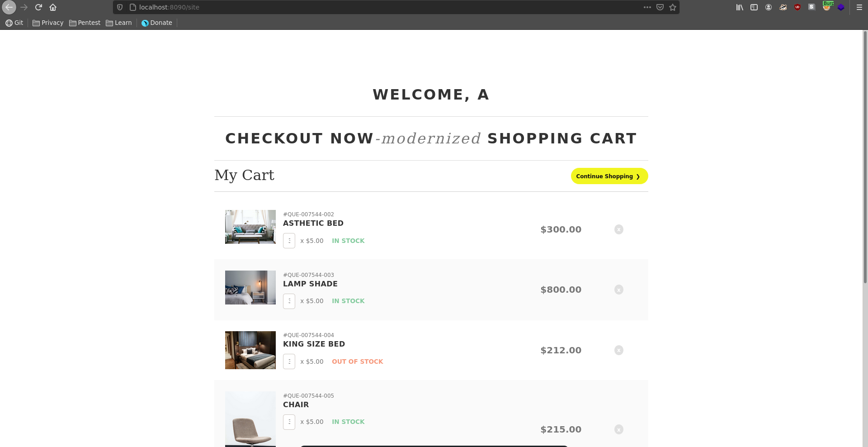This screenshot has height=447, width=868.
Task: Expand the Pentest bookmarks folder
Action: pos(85,23)
